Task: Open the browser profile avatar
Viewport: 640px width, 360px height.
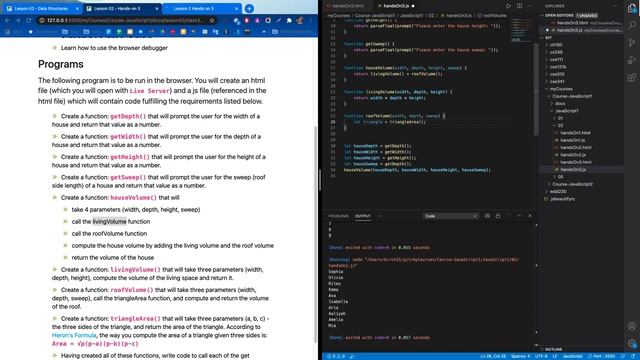Action: click(x=300, y=20)
